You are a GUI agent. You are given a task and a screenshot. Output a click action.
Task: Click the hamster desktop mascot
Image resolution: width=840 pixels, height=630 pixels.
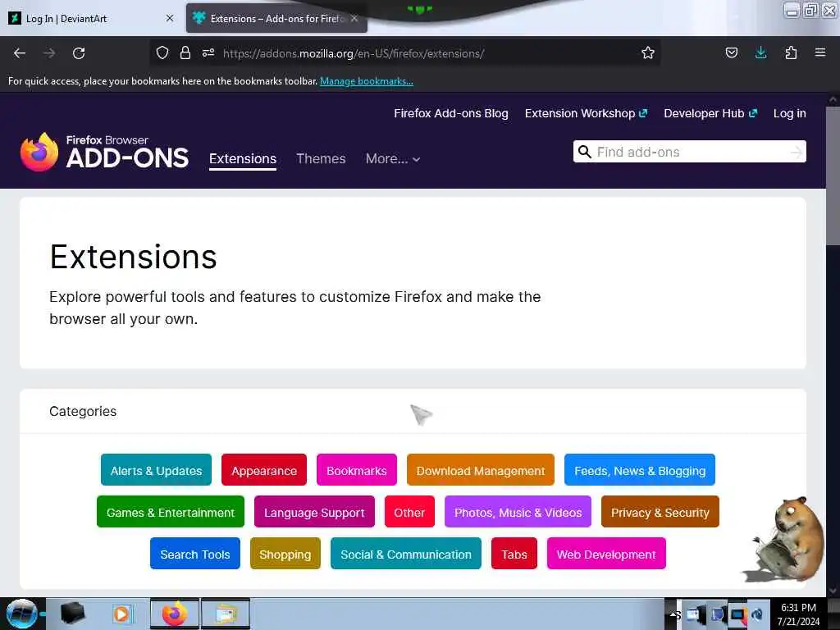pyautogui.click(x=785, y=540)
